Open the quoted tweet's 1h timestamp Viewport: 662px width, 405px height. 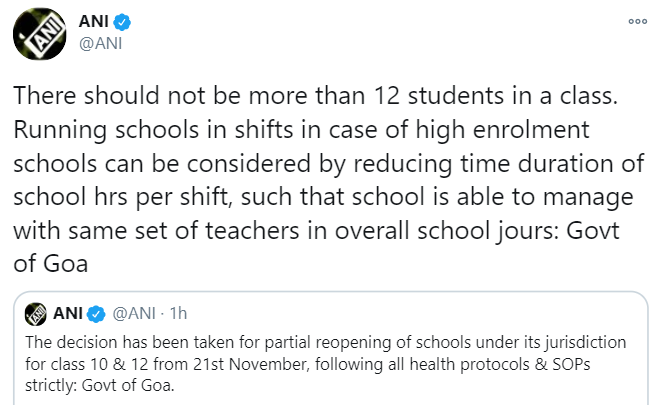(178, 314)
